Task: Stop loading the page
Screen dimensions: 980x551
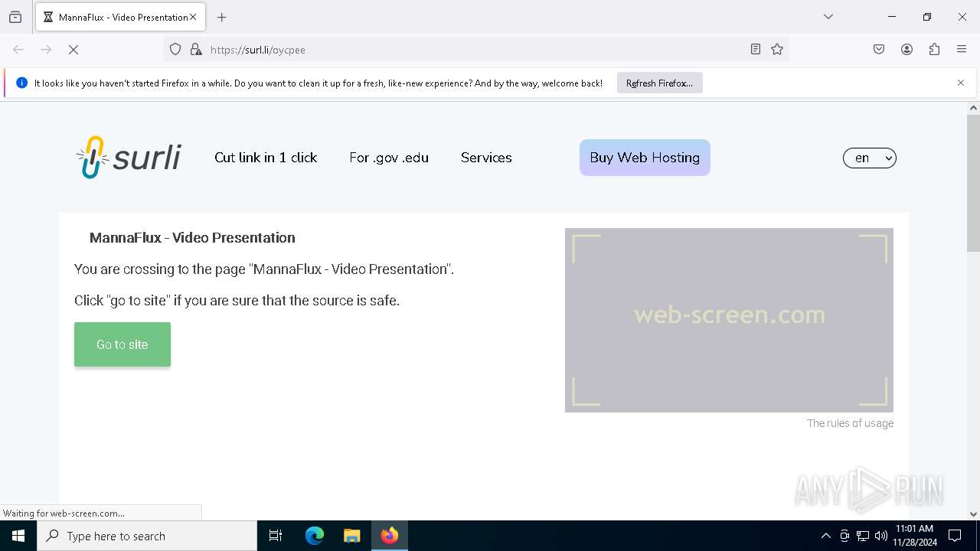Action: coord(73,50)
